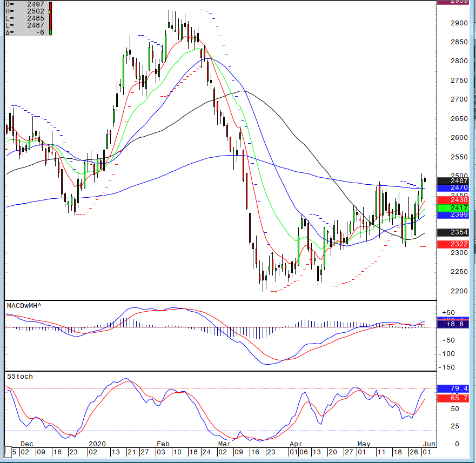Click the yellow arrow marker on the range bar
This screenshot has height=463, width=476.
coord(50,12)
